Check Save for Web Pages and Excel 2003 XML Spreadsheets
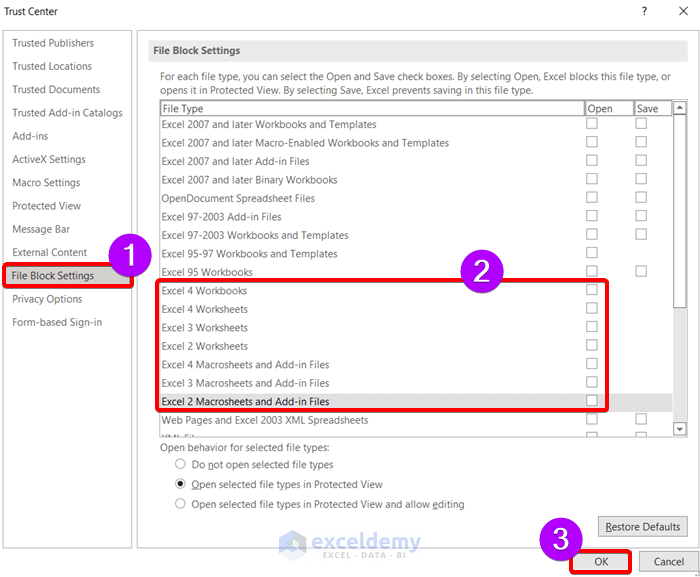 point(641,419)
